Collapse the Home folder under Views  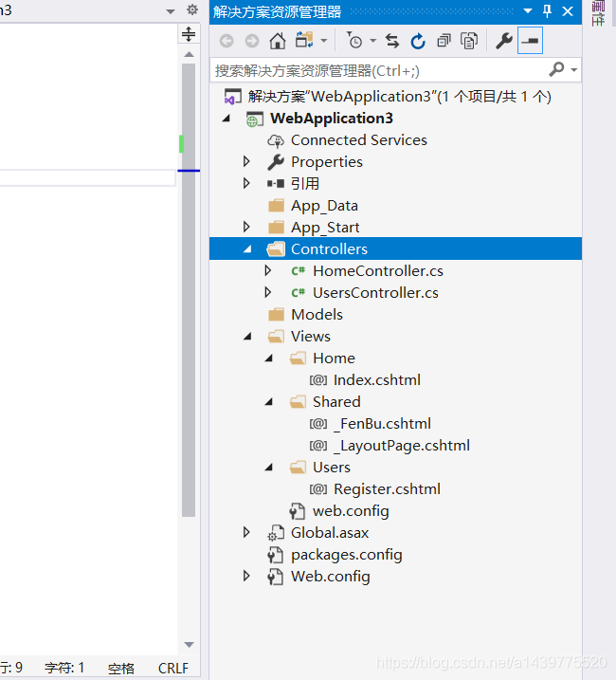click(x=269, y=358)
